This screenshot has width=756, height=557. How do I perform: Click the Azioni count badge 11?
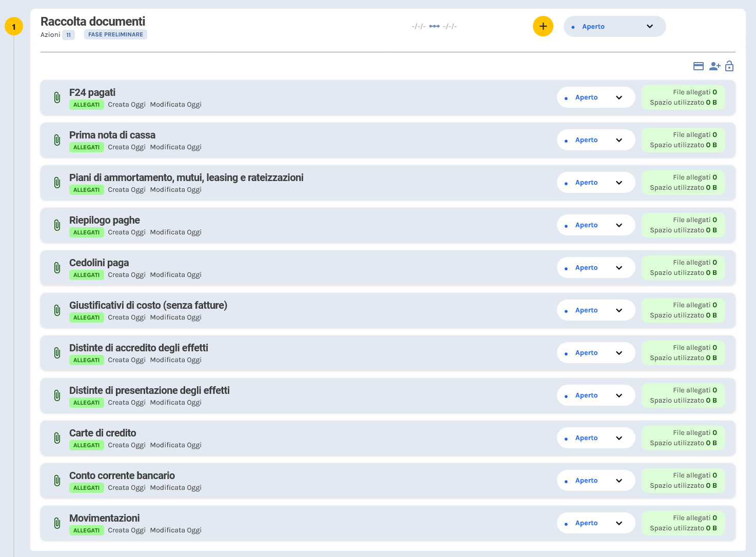pyautogui.click(x=68, y=35)
